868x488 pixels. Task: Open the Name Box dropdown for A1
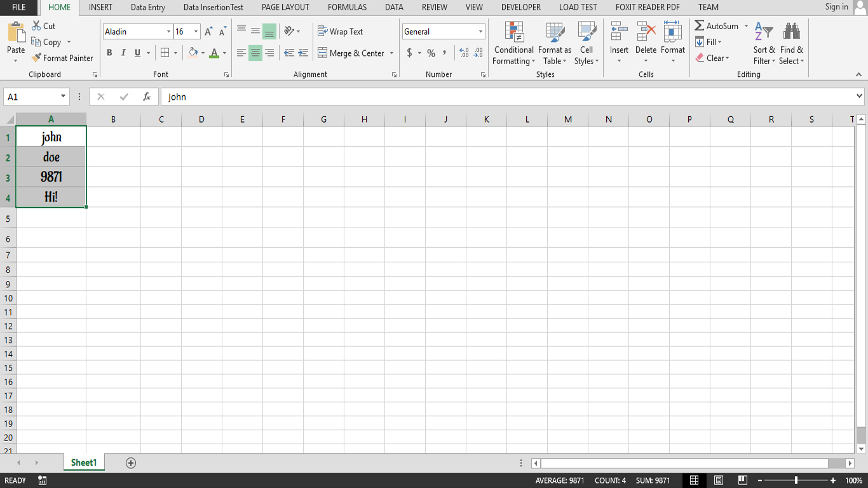coord(63,97)
